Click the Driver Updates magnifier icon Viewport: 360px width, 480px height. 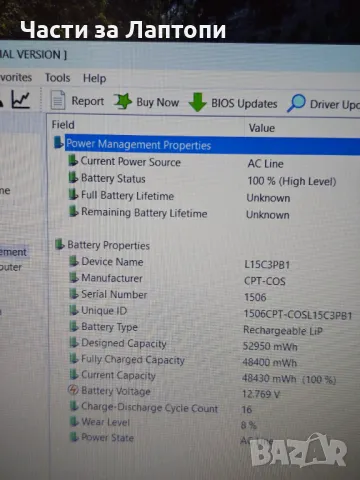(296, 103)
